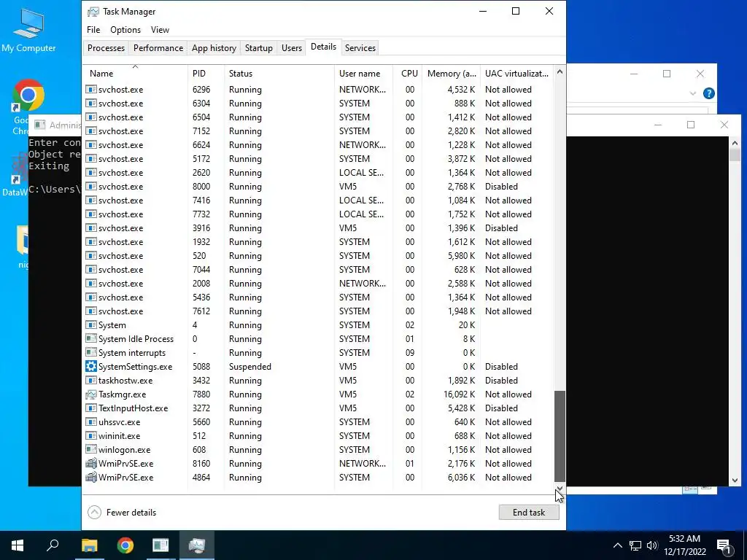Select the svchost.exe row with PID 6296
Image resolution: width=747 pixels, height=560 pixels.
tap(318, 90)
